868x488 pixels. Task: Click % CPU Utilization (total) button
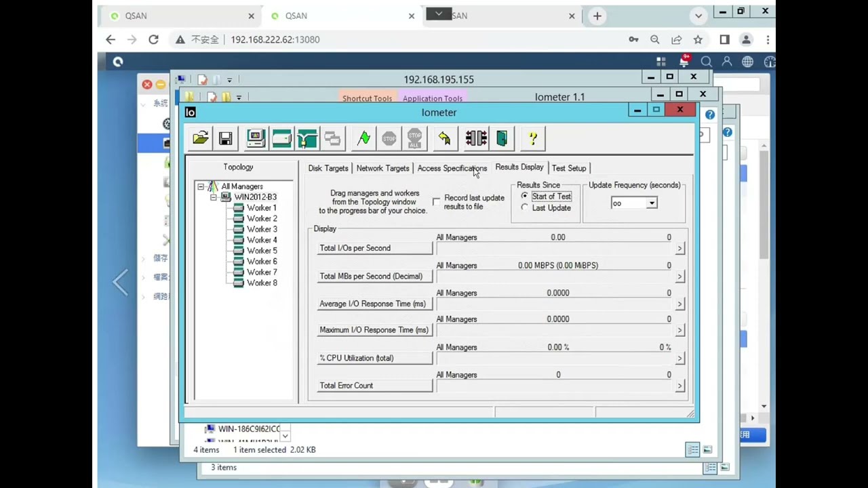click(x=374, y=358)
